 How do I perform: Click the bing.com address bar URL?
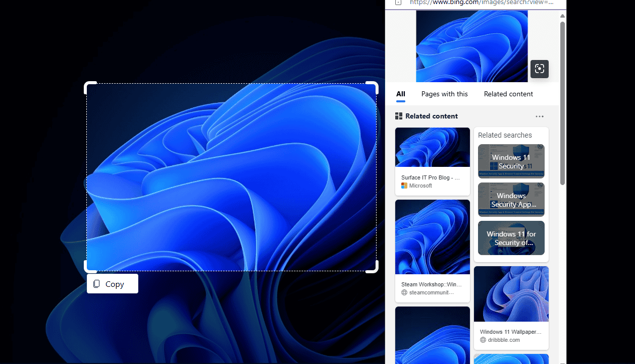tap(481, 3)
